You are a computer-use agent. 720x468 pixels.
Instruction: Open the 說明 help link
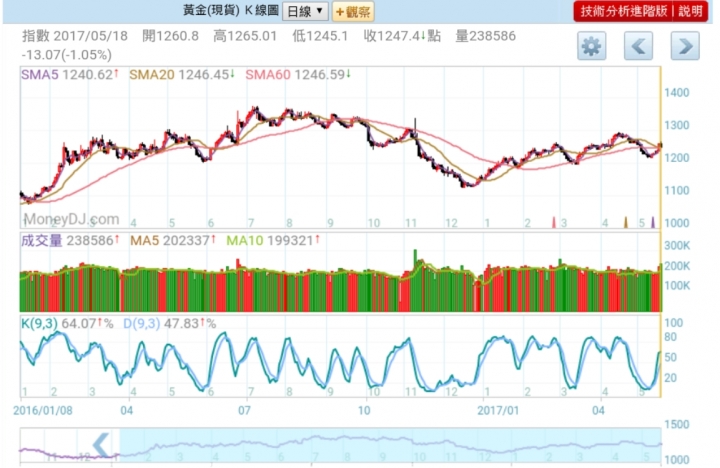pos(690,11)
